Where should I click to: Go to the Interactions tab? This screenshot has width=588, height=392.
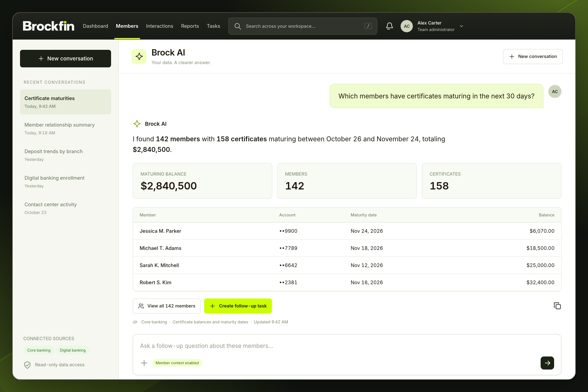click(159, 26)
